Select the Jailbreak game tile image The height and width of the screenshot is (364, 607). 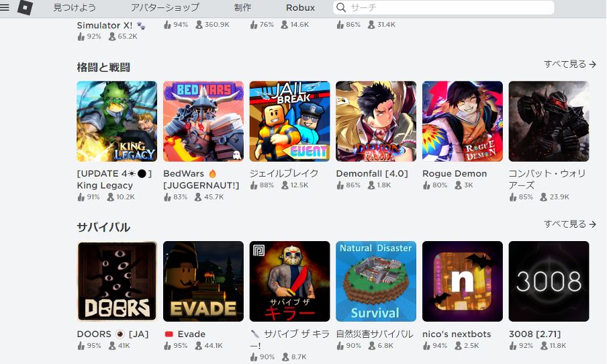pyautogui.click(x=289, y=122)
